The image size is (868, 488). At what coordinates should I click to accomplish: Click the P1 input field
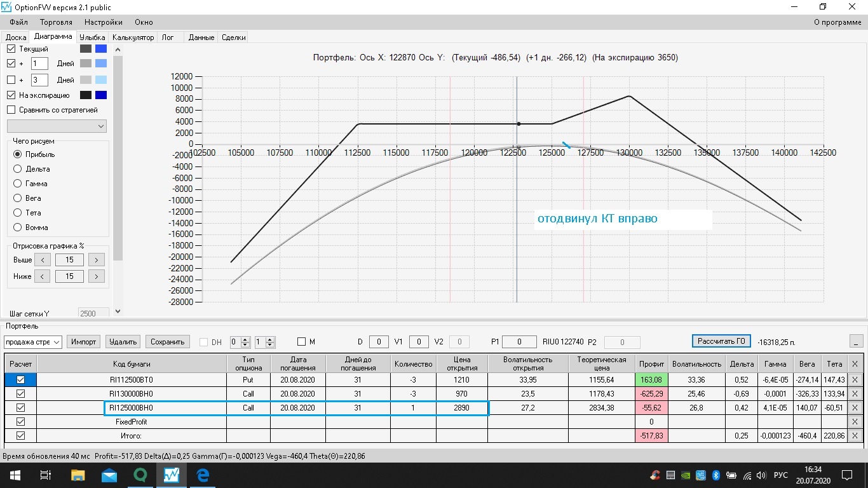(x=519, y=342)
